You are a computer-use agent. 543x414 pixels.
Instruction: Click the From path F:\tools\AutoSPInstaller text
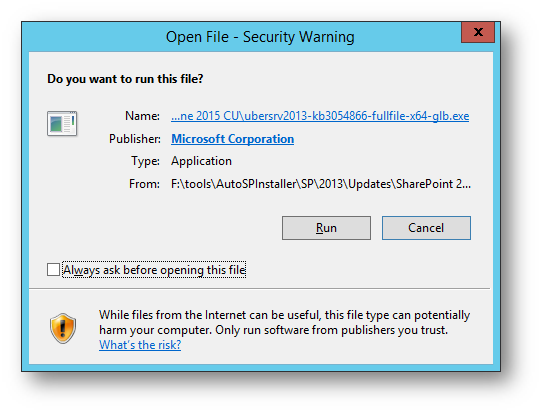click(321, 184)
